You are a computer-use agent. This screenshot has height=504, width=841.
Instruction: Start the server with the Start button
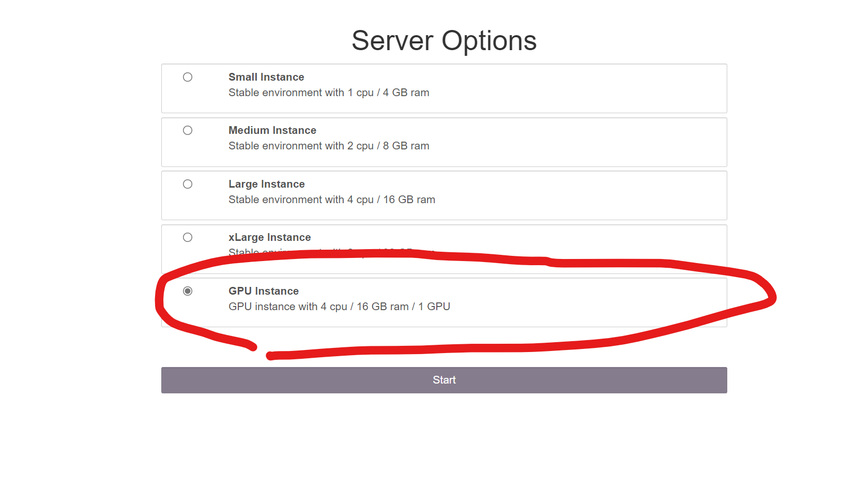click(444, 380)
